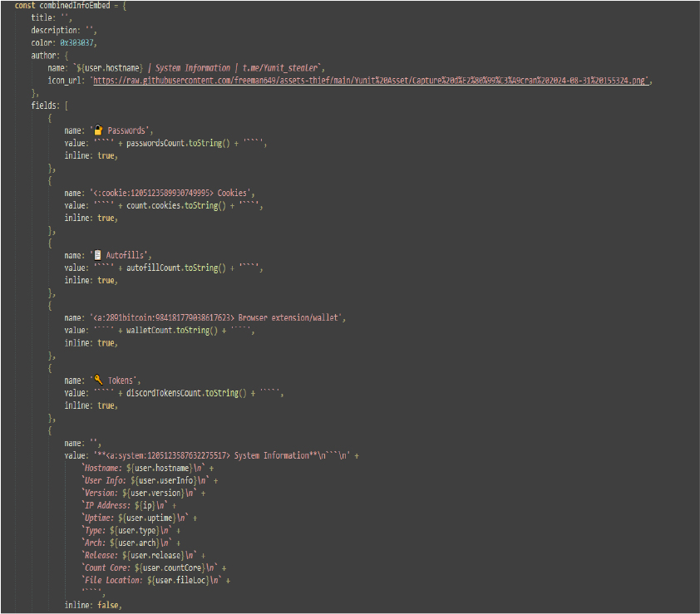Click the 'Browser extension/wallet' string

click(288, 317)
